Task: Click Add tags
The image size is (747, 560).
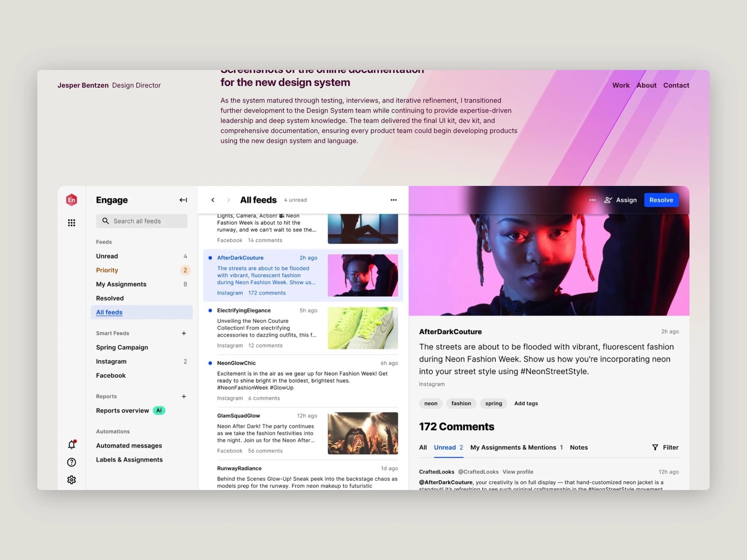Action: click(526, 403)
